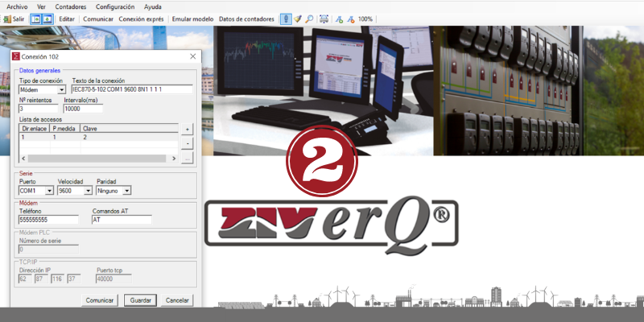
Task: Click the Cancelar button
Action: click(x=177, y=300)
